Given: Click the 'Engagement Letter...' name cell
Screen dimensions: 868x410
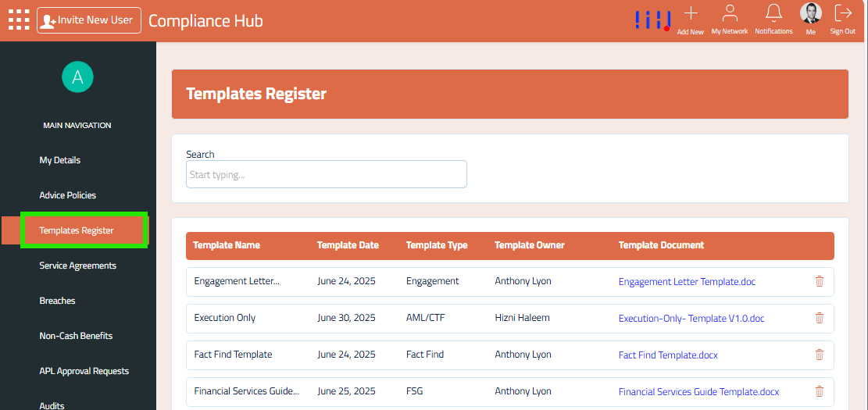Looking at the screenshot, I should 237,281.
